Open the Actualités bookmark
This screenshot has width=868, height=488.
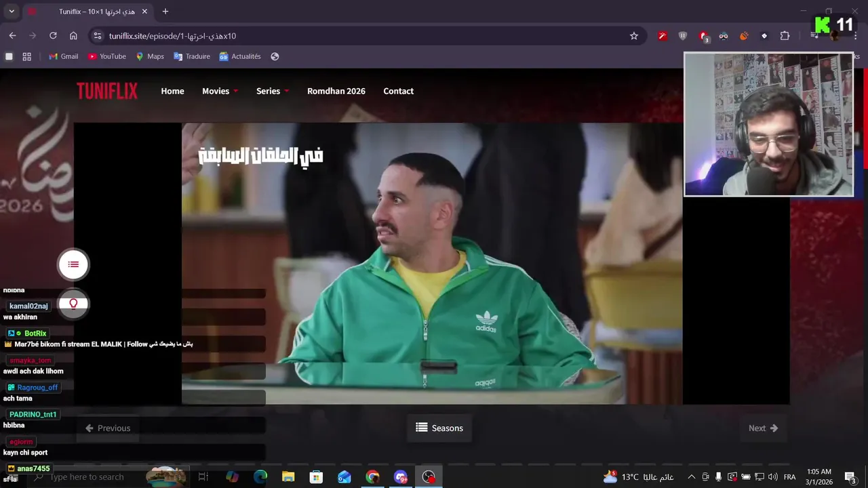(240, 56)
